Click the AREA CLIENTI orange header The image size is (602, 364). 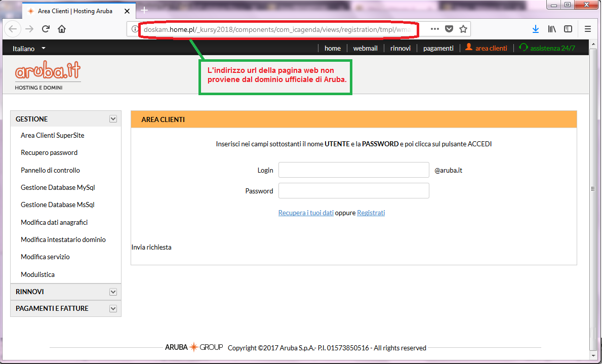pos(353,119)
